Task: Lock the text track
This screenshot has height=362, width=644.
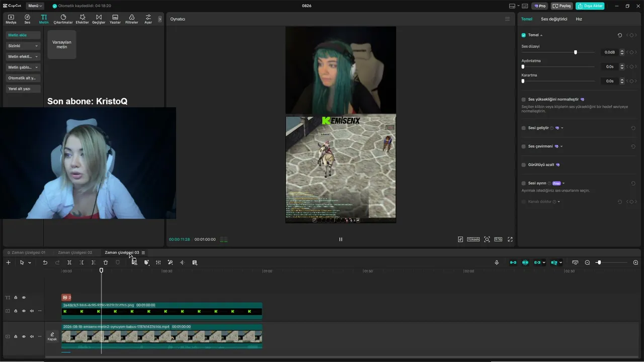Action: pos(16,298)
